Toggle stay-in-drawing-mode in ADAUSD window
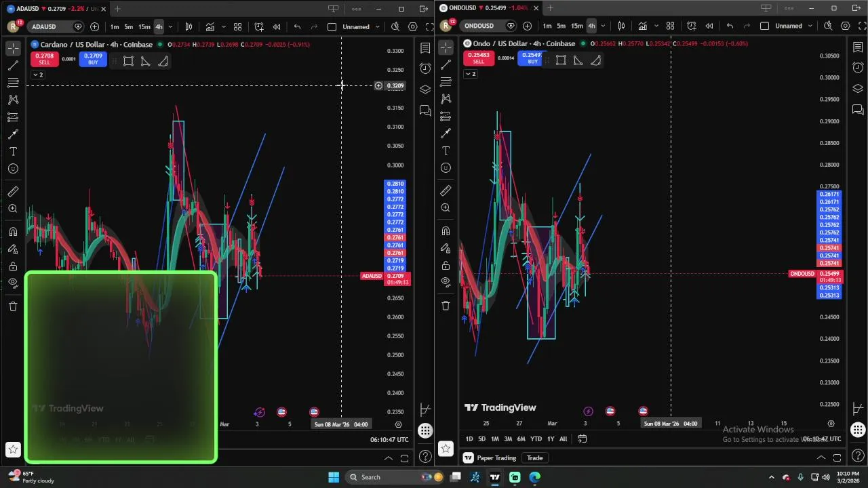This screenshot has height=488, width=868. click(13, 249)
